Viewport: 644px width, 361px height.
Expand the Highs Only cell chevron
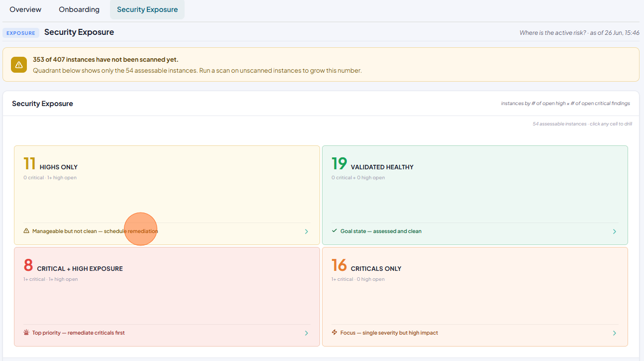click(307, 232)
